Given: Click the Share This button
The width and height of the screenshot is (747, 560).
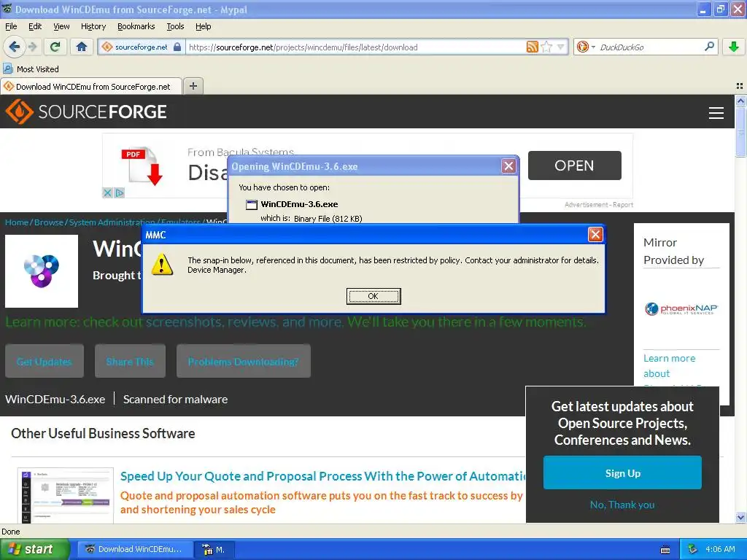Looking at the screenshot, I should (x=130, y=362).
